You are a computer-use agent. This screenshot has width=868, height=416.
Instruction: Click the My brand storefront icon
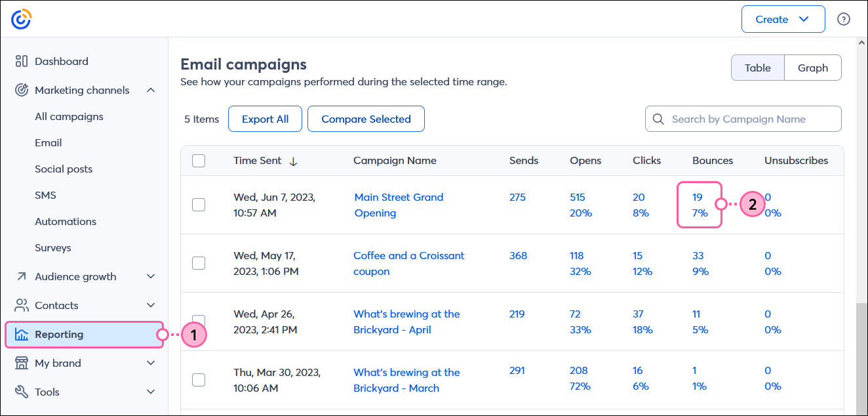[x=21, y=363]
